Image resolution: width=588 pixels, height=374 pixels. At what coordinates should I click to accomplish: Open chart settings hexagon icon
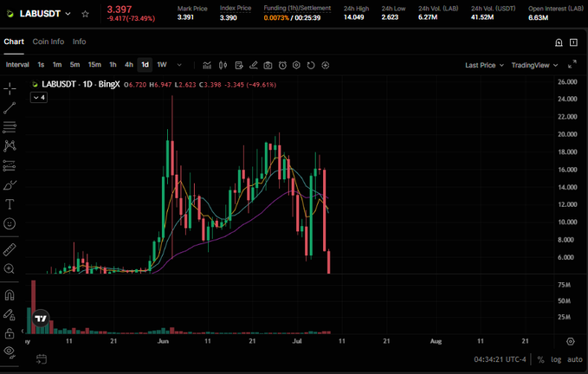(296, 65)
